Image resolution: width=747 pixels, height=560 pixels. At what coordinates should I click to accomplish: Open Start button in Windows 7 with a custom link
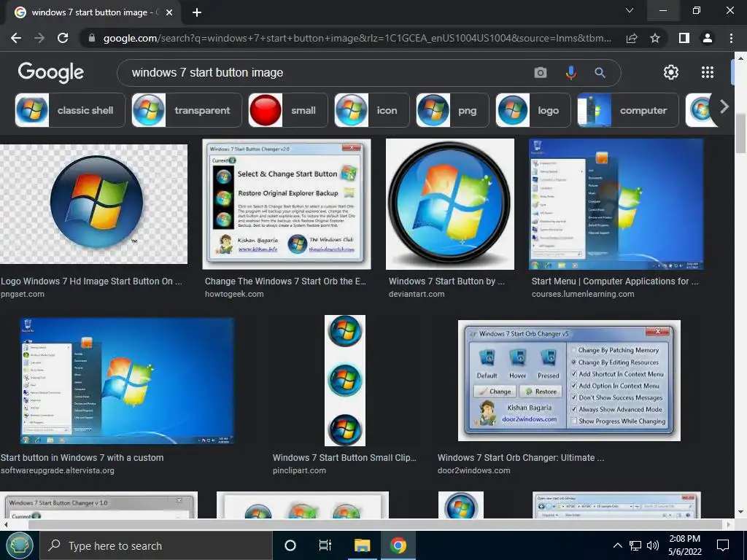(x=82, y=458)
